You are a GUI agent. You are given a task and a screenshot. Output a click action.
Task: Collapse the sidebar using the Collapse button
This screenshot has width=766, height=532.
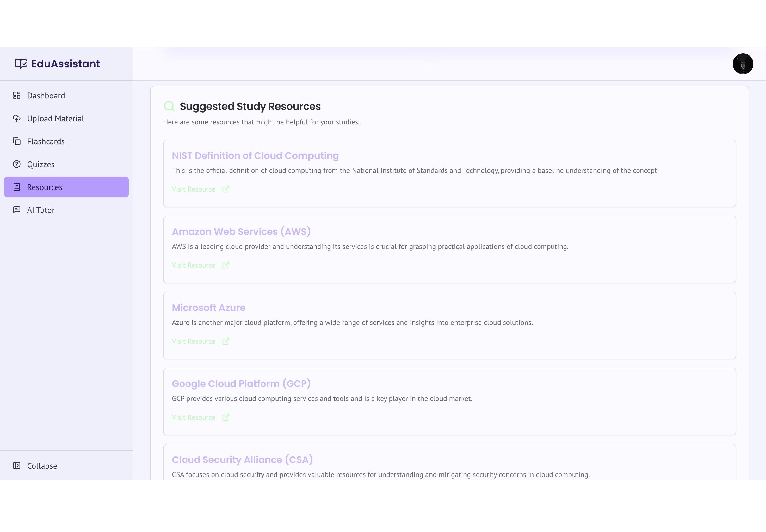tap(35, 466)
